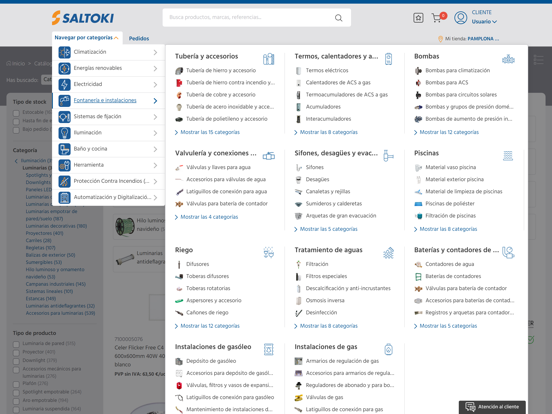The image size is (552, 414).
Task: Select the Climatización menu entry
Action: [108, 52]
